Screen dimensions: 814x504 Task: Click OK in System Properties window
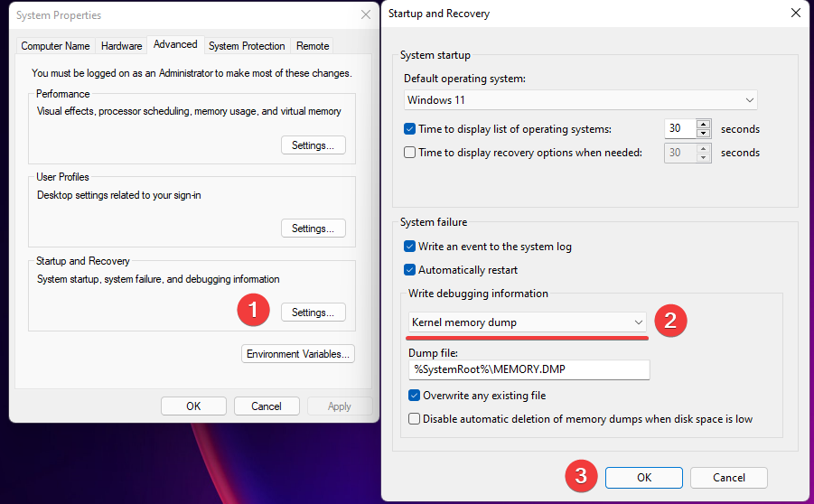pos(193,406)
